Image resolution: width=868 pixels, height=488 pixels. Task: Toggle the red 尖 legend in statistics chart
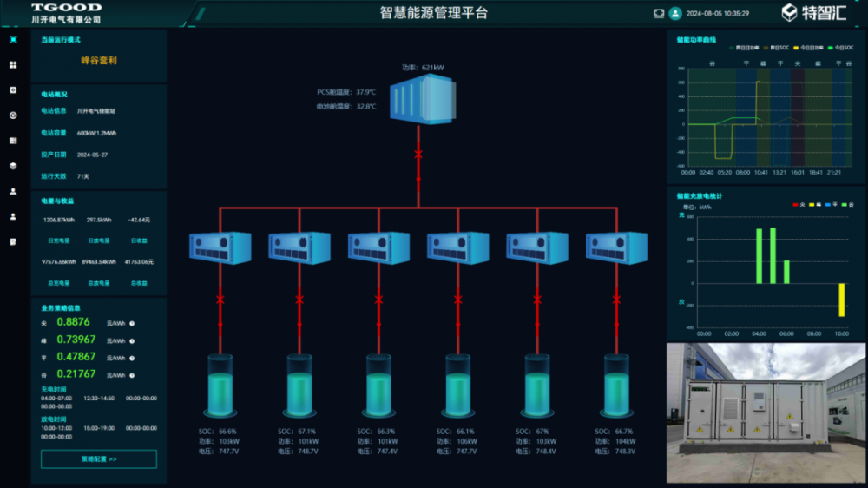pos(799,205)
